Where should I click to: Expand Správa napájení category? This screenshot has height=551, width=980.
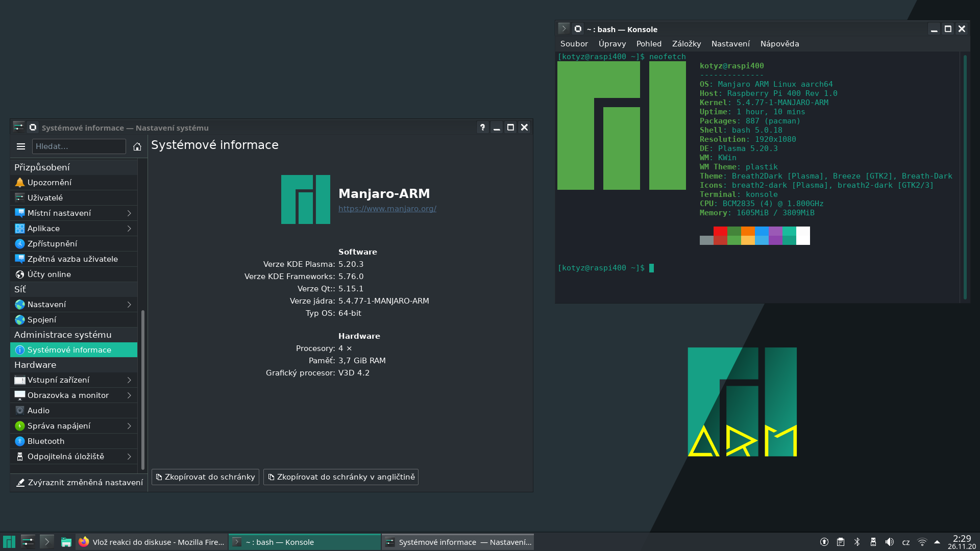[x=73, y=426]
